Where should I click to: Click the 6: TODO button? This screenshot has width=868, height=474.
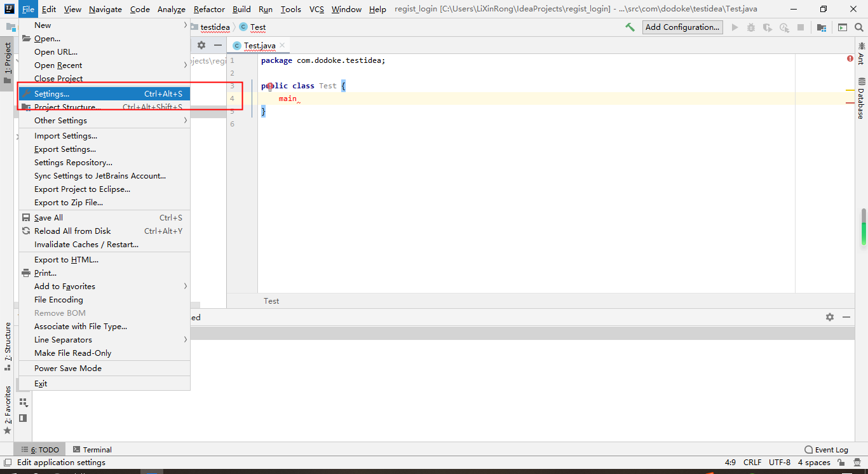tap(39, 449)
